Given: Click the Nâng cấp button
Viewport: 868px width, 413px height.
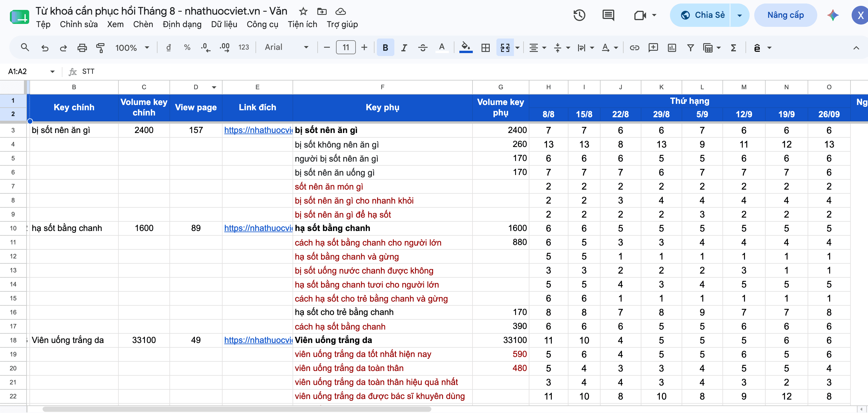Looking at the screenshot, I should [x=785, y=15].
